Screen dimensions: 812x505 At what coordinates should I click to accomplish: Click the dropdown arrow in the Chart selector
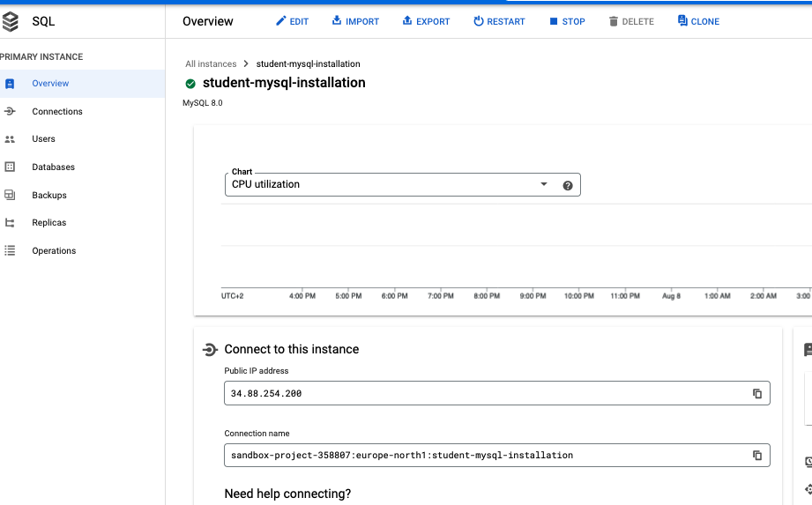tap(544, 184)
